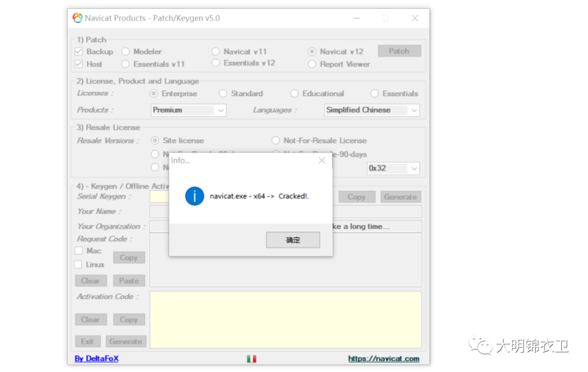Click Copy button under Request Code
The image size is (588, 372).
pyautogui.click(x=129, y=258)
